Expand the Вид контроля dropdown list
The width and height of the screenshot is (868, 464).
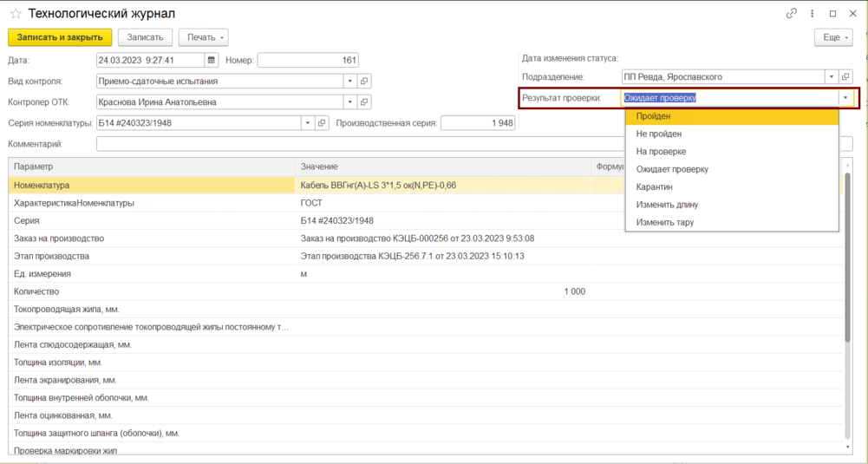[349, 81]
